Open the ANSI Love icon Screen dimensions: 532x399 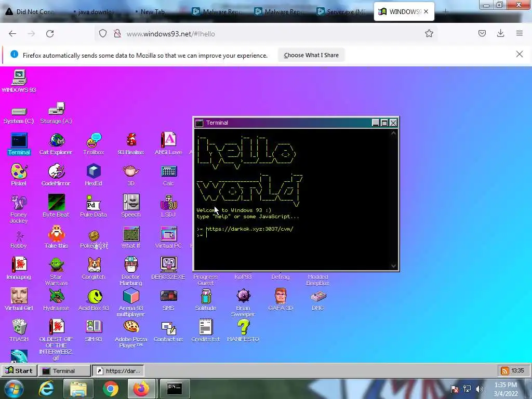(168, 144)
